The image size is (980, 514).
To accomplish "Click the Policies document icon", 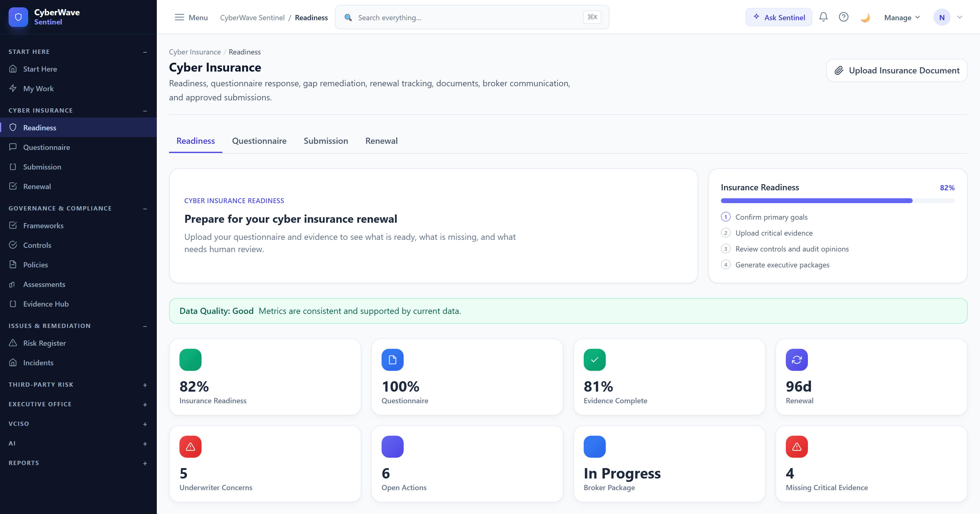I will coord(13,265).
